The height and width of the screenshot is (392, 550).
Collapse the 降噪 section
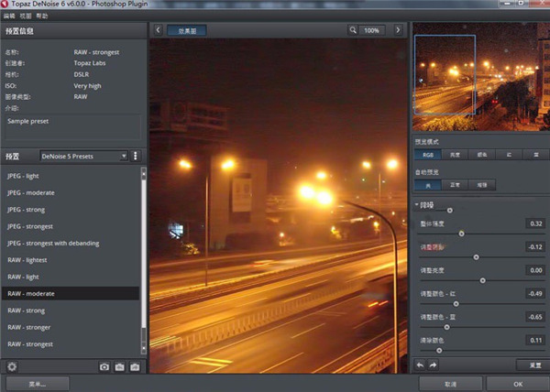pos(418,205)
